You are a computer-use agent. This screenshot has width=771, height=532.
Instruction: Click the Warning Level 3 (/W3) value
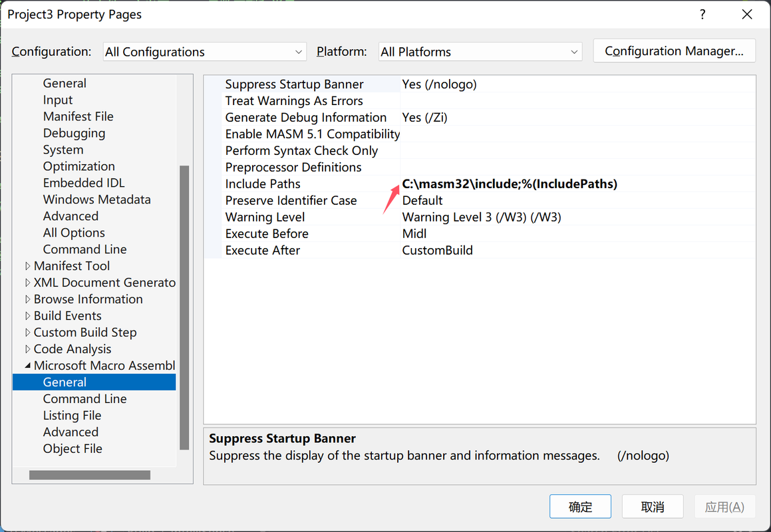482,217
